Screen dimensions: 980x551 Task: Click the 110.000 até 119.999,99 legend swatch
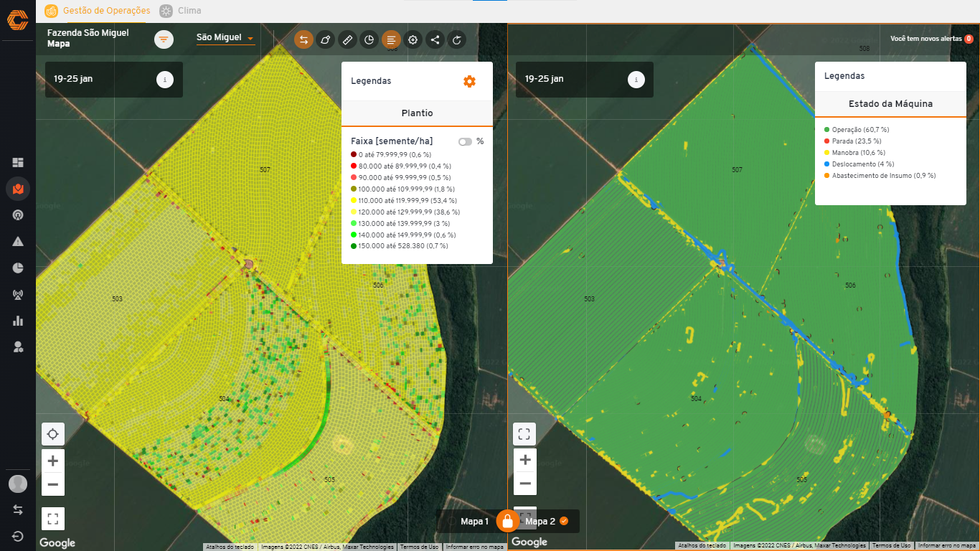pyautogui.click(x=354, y=201)
